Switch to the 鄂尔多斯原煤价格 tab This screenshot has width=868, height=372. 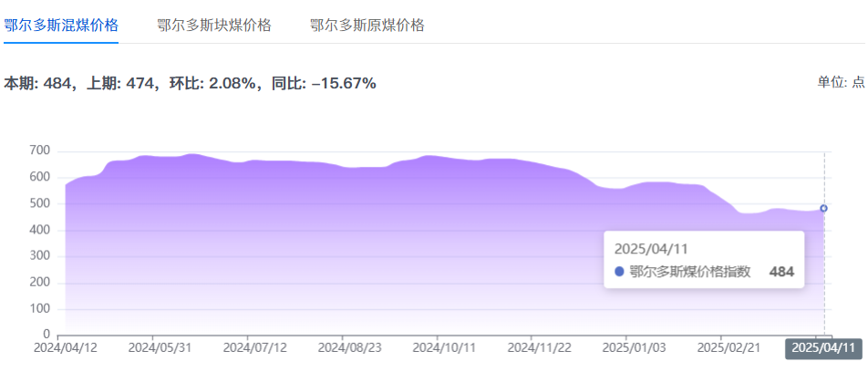coord(367,26)
